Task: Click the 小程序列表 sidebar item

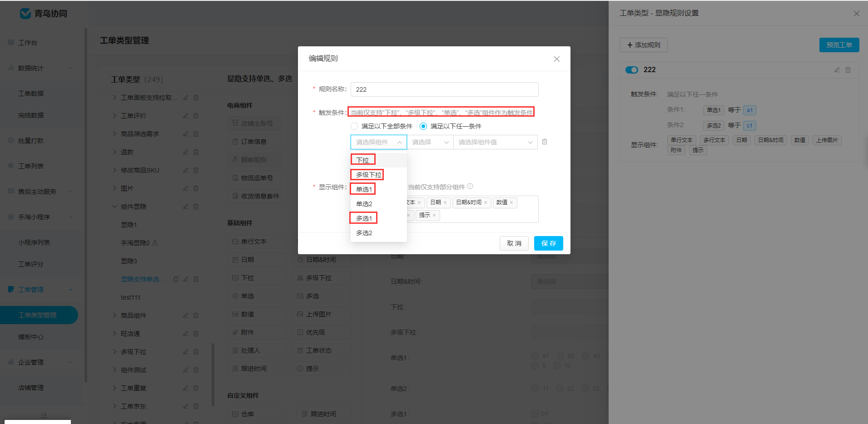Action: (x=34, y=242)
